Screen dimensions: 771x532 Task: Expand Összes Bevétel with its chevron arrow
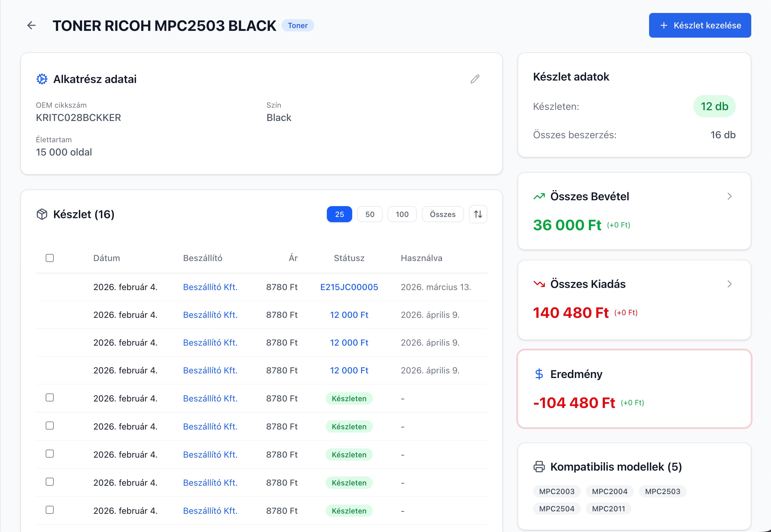[x=729, y=196]
